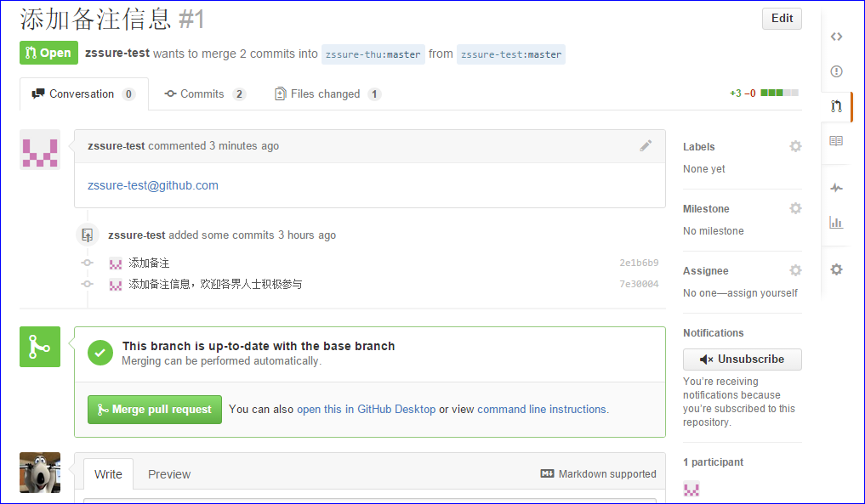Click zssure-test name in merge description line

117,53
